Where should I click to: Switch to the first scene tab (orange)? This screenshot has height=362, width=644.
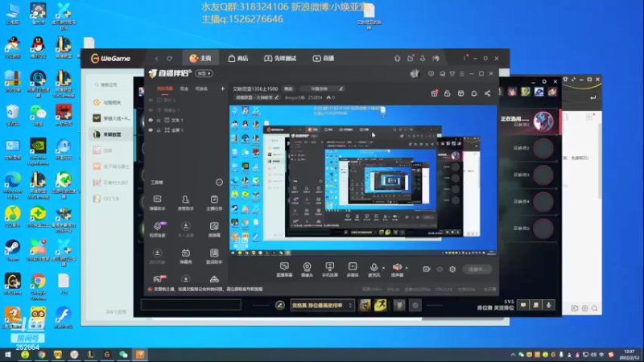tap(165, 88)
